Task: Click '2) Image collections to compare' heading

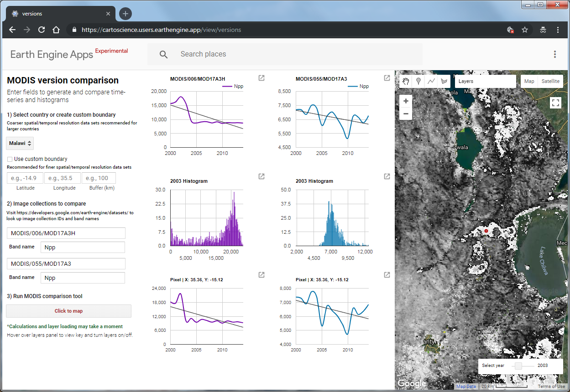Action: click(47, 204)
